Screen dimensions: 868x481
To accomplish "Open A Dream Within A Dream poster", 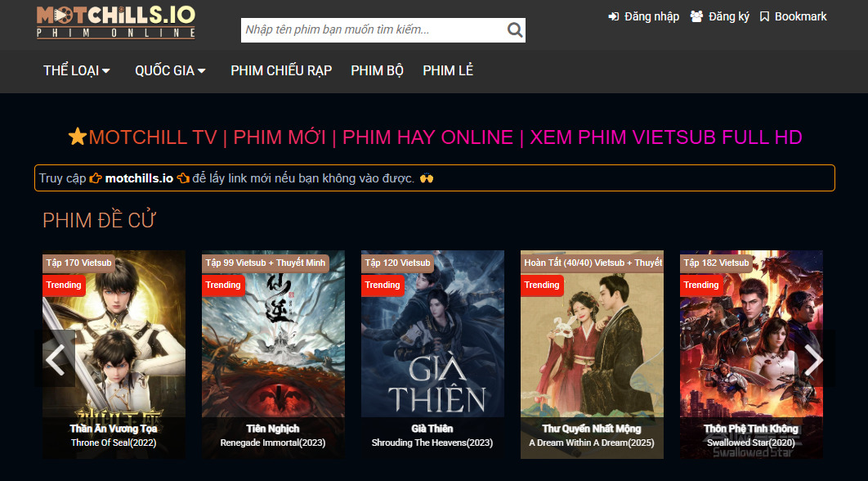I will pos(592,352).
